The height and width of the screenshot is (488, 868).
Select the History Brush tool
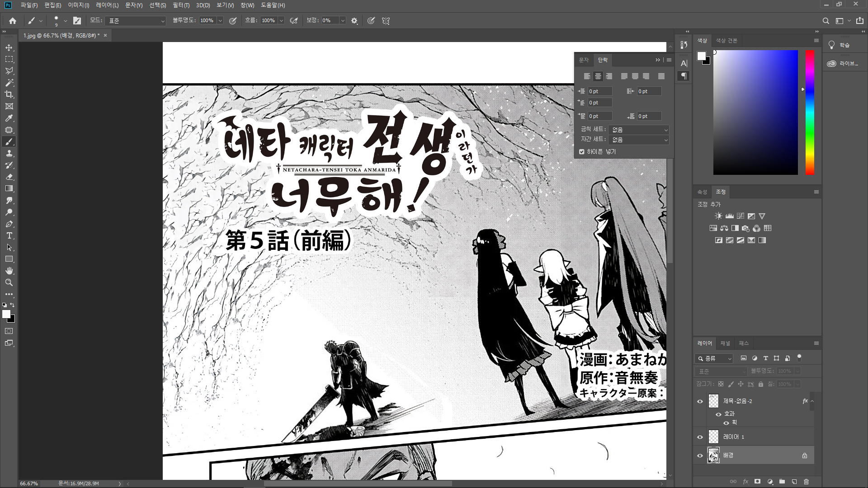click(x=9, y=165)
